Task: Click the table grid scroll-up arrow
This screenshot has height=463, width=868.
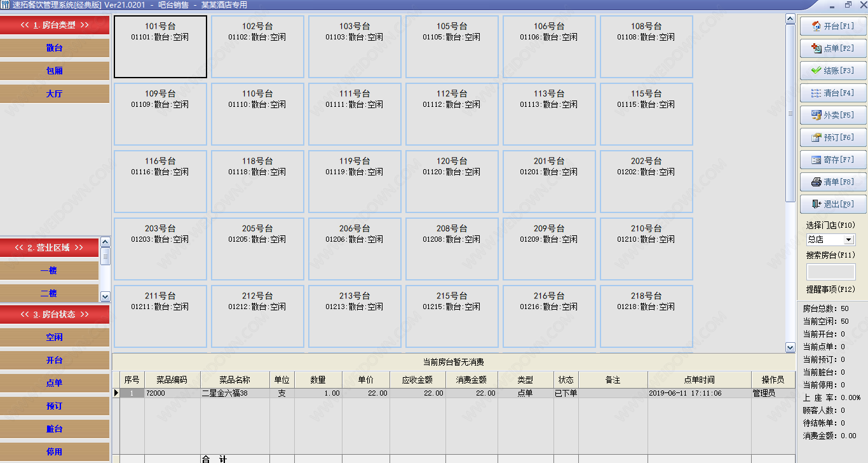Action: [790, 20]
